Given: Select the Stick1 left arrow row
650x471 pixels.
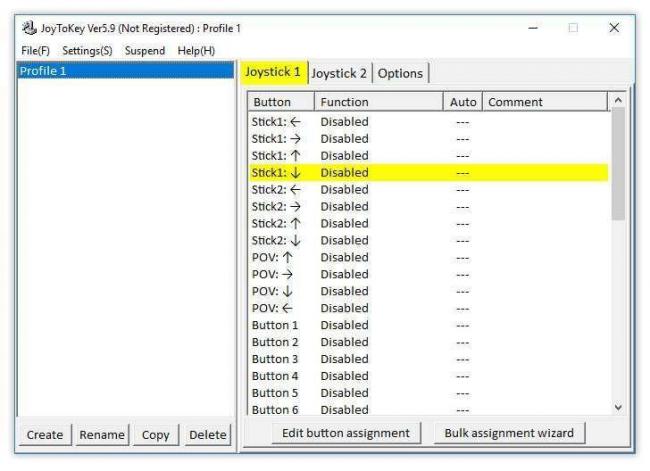Looking at the screenshot, I should tap(429, 122).
